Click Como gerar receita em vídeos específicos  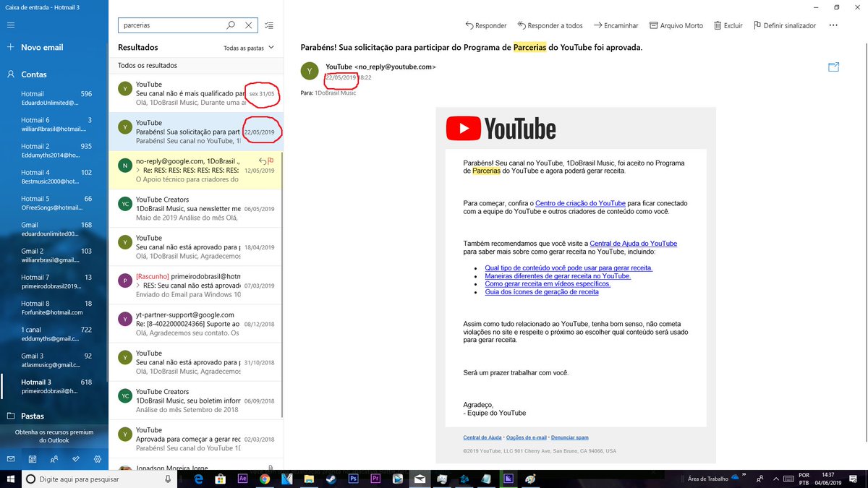pos(548,284)
